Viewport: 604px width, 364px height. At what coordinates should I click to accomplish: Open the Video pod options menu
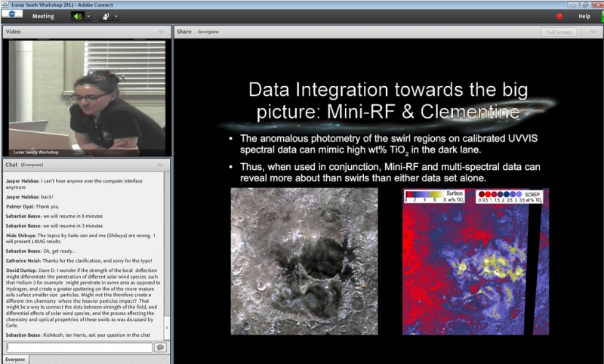pyautogui.click(x=162, y=32)
